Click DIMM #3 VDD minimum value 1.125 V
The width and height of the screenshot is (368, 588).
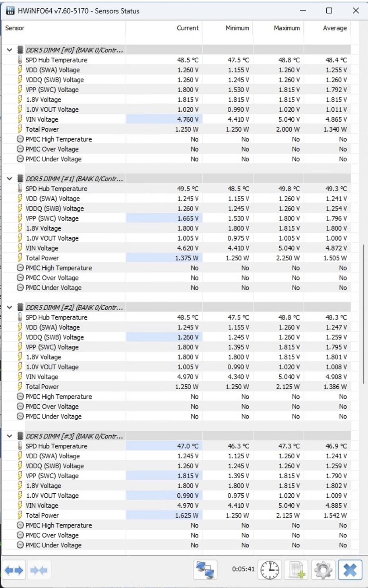pyautogui.click(x=238, y=456)
